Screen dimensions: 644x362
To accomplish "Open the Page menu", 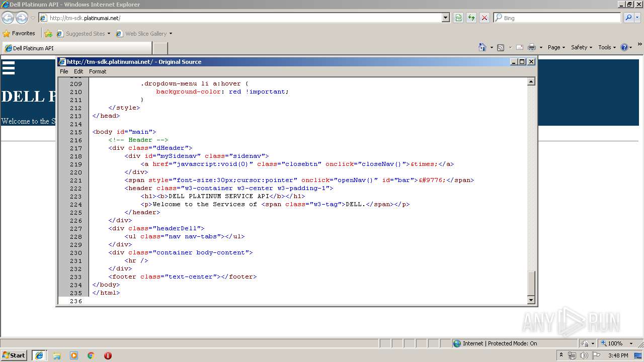I will pos(556,47).
